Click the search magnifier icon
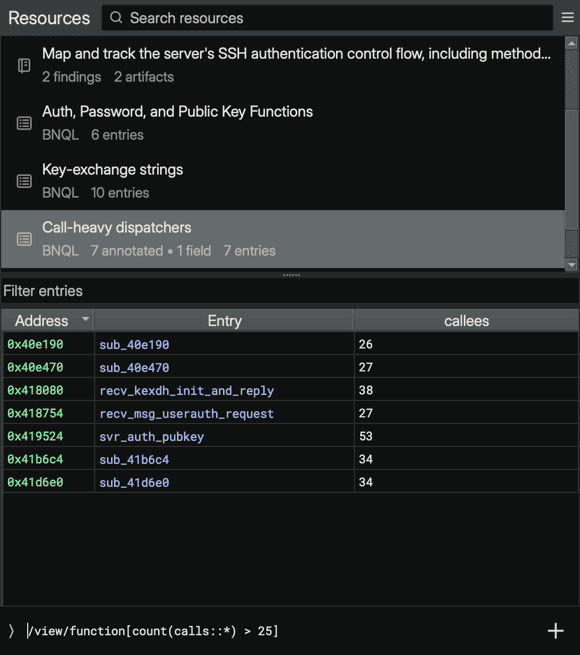The height and width of the screenshot is (655, 580). point(116,18)
